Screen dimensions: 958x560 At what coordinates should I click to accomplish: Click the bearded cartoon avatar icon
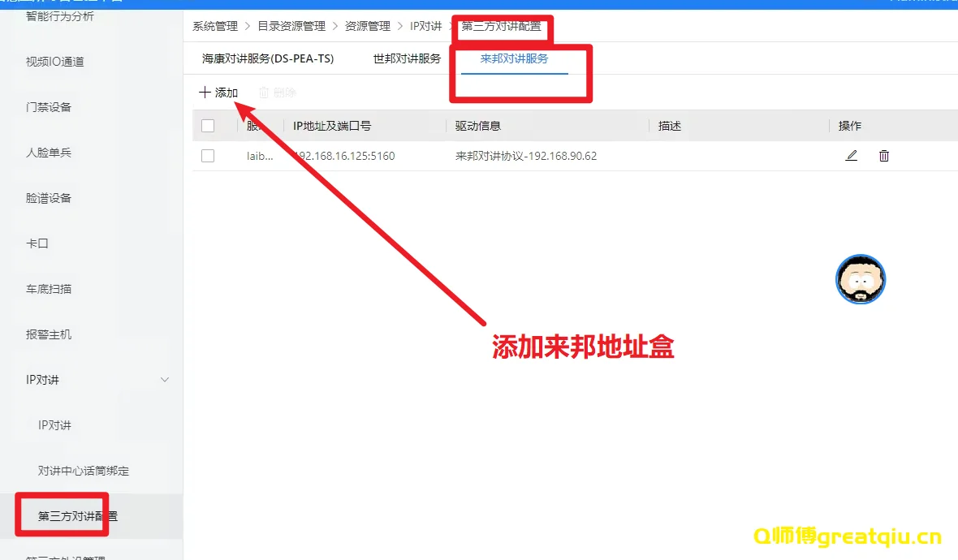click(861, 280)
